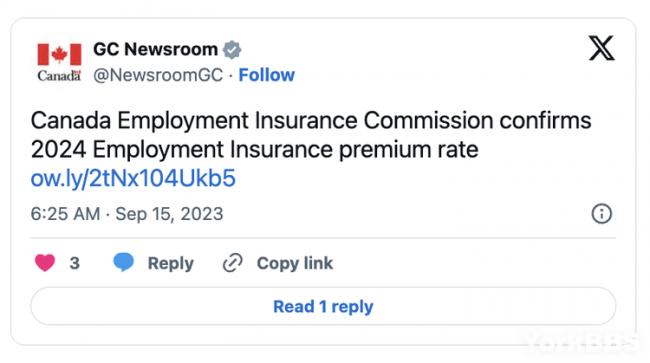Screen dimensions: 650x363
Task: Click the Reply text label
Action: point(171,263)
